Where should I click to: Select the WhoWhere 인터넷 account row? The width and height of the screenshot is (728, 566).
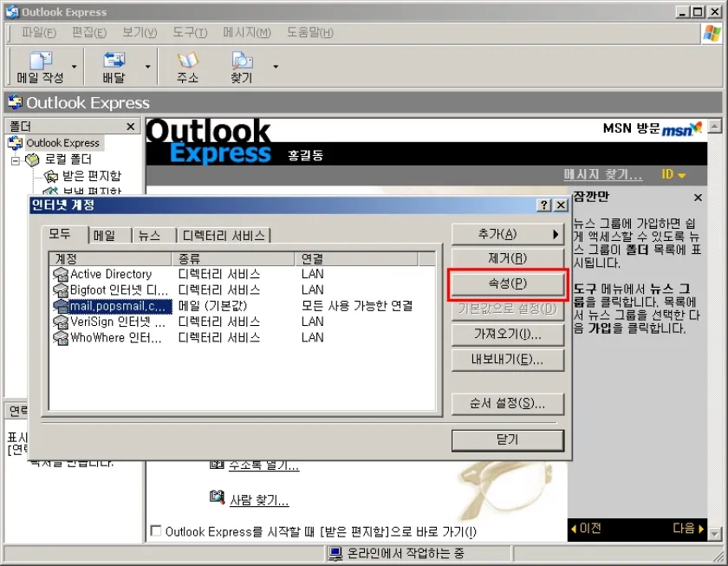pyautogui.click(x=243, y=337)
